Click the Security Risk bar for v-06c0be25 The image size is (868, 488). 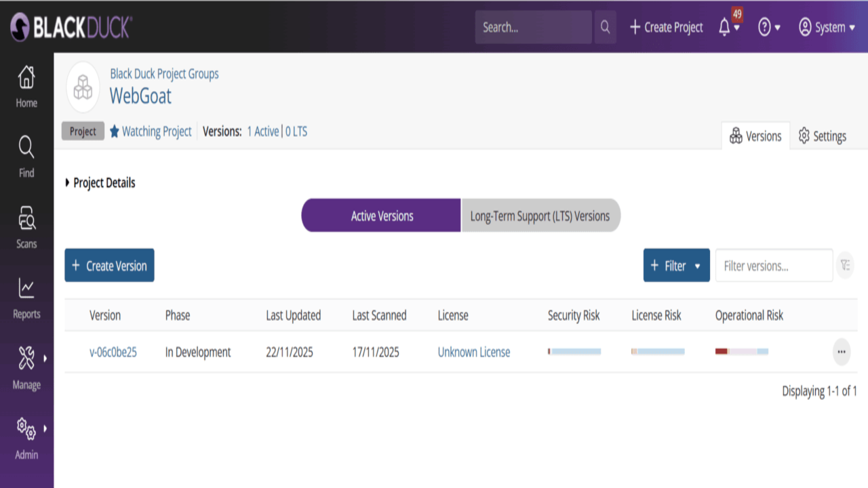(574, 351)
